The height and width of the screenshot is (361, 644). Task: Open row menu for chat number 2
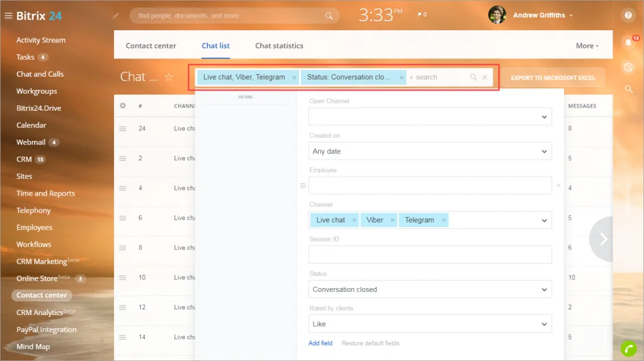coord(122,158)
